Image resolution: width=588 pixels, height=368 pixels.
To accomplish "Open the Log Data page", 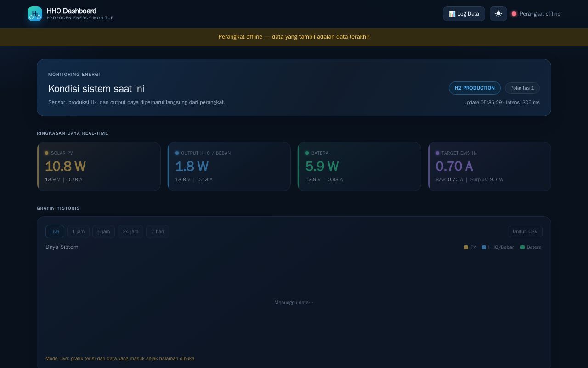I will coord(464,14).
